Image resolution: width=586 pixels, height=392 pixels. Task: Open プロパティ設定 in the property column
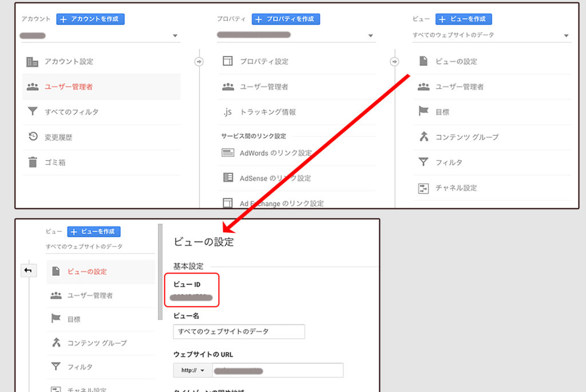[x=264, y=62]
